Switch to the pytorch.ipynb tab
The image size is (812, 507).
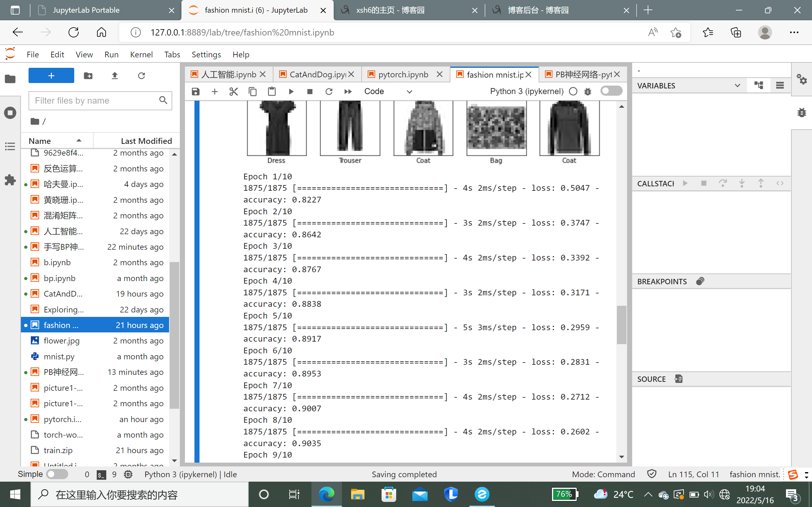pyautogui.click(x=403, y=74)
